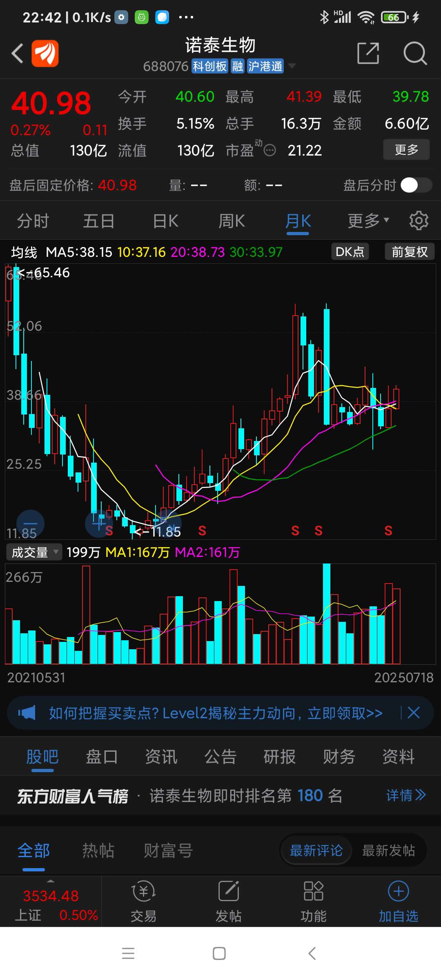This screenshot has width=441, height=980.
Task: Switch to 分时 chart tab
Action: click(33, 221)
